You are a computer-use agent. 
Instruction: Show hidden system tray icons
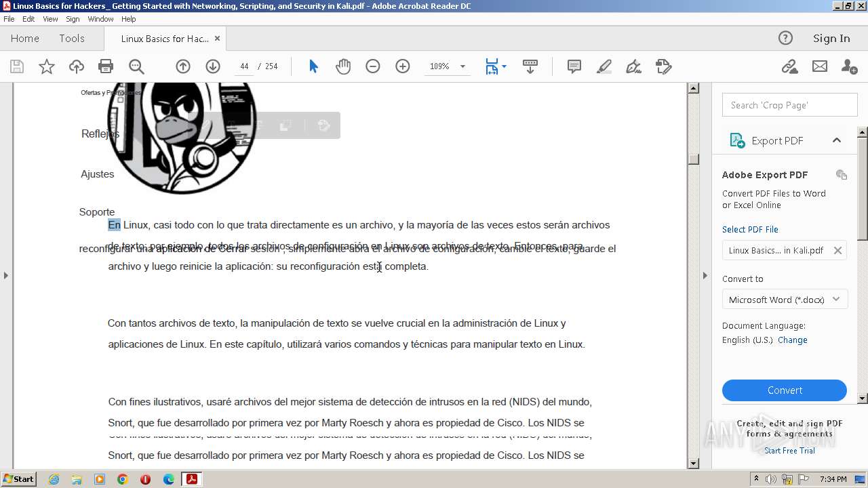pyautogui.click(x=756, y=479)
